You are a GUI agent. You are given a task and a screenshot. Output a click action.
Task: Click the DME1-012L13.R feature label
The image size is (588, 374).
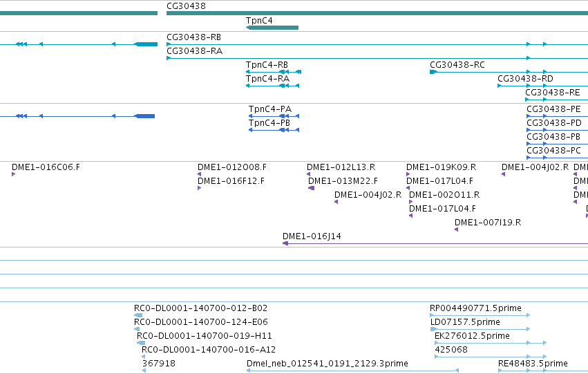[341, 167]
